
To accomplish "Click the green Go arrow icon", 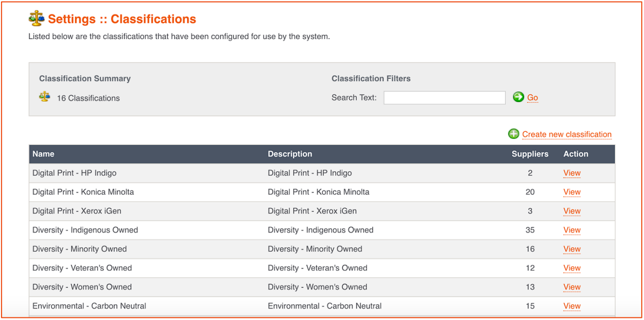I will coord(518,97).
